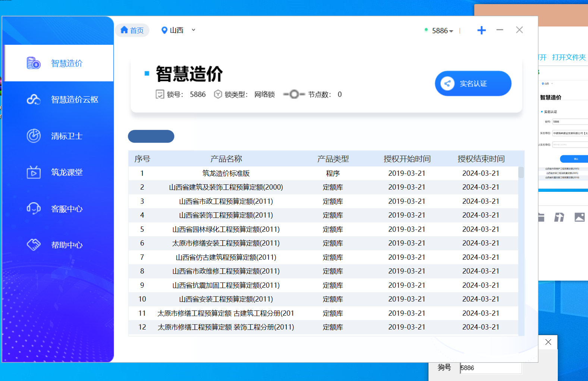The image size is (588, 381).
Task: Select row 山西省市政维修工程预算定额(2011)
Action: pos(323,271)
